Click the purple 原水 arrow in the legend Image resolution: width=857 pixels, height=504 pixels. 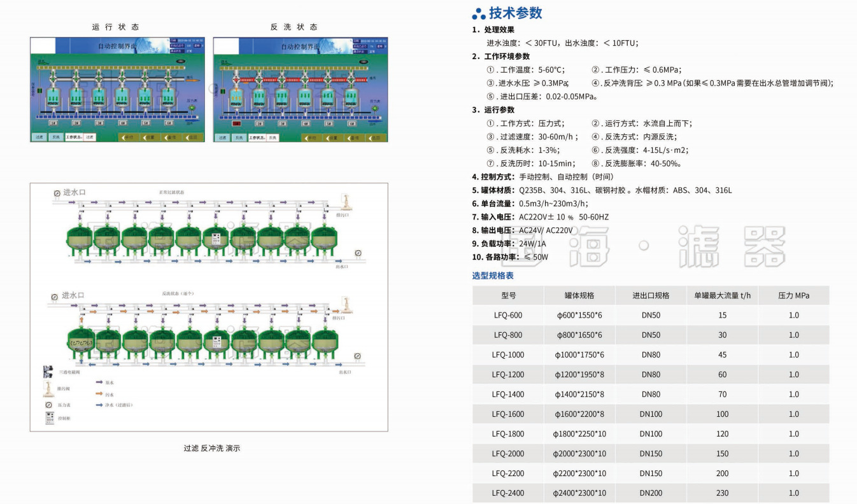pos(100,382)
